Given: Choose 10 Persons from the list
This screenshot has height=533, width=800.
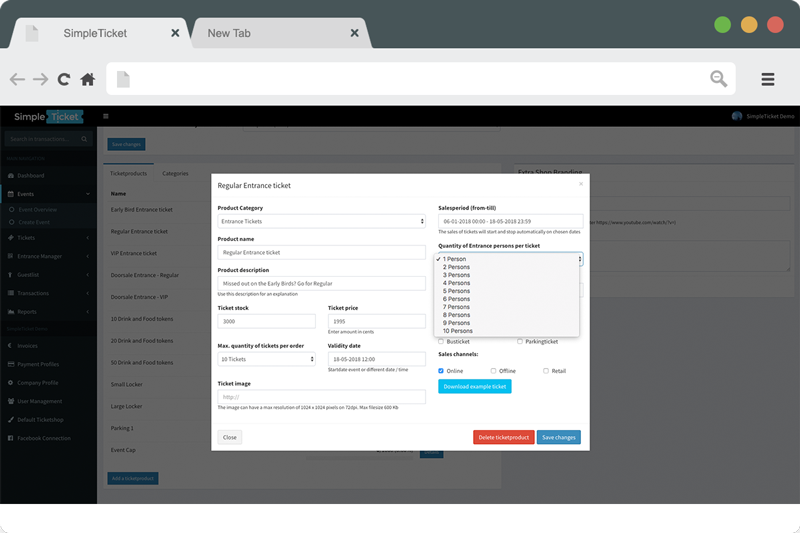Looking at the screenshot, I should (x=507, y=331).
